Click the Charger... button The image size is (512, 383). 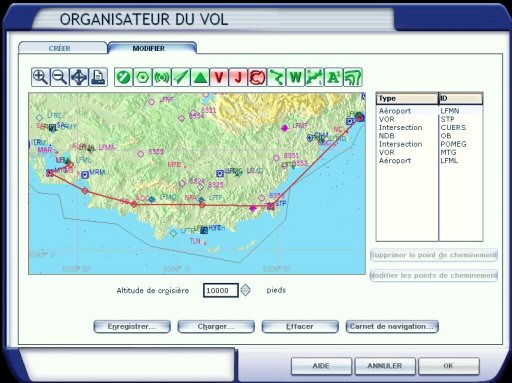216,327
